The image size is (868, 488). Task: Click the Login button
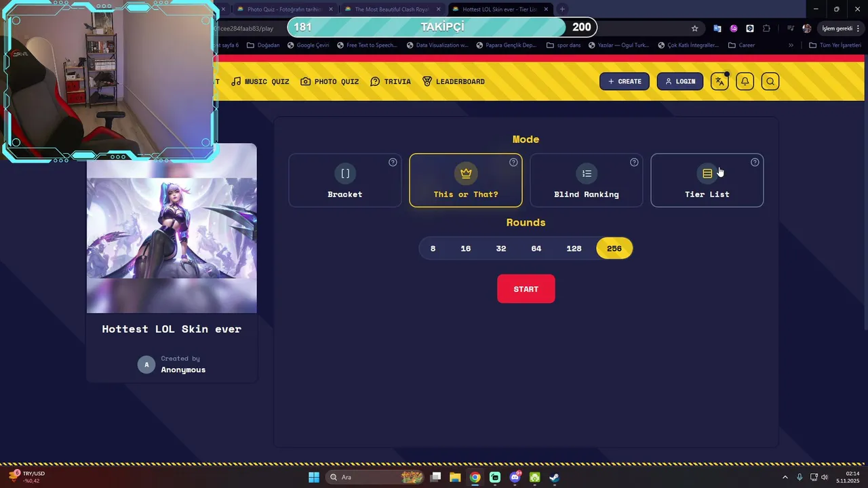pos(680,81)
